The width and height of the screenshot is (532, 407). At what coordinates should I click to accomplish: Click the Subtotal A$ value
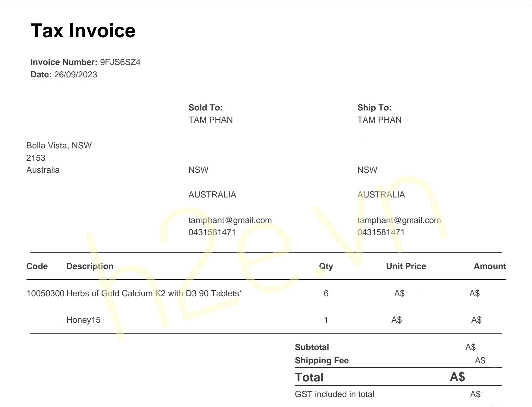click(471, 347)
